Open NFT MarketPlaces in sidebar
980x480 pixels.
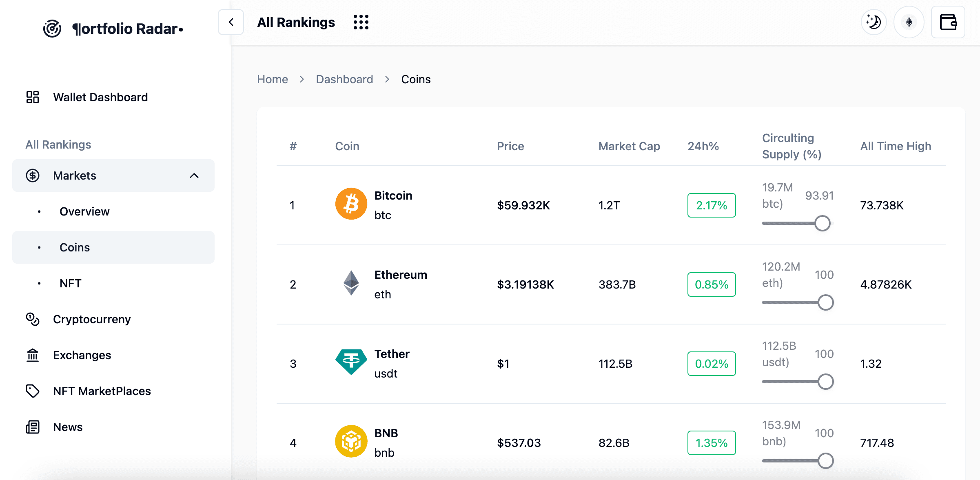[113, 391]
